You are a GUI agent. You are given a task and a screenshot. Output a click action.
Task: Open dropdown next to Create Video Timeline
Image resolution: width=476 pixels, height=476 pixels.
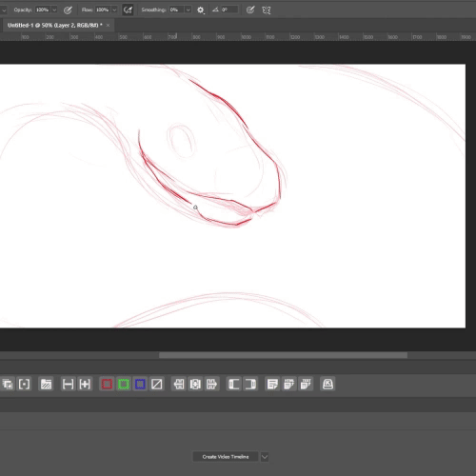(x=265, y=457)
